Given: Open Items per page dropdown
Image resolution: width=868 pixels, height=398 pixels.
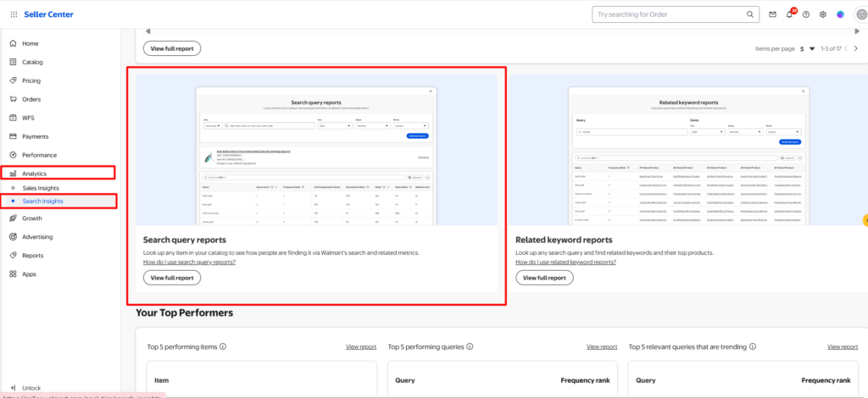Looking at the screenshot, I should tap(808, 48).
